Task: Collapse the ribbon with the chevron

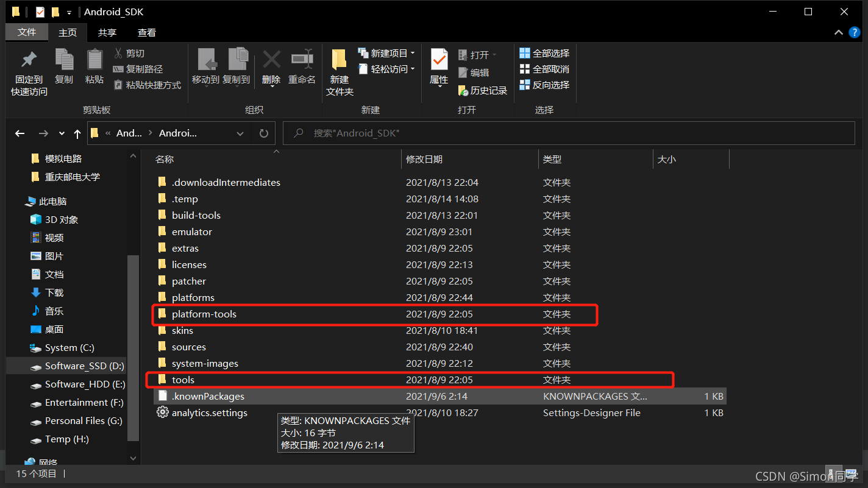Action: pos(838,32)
